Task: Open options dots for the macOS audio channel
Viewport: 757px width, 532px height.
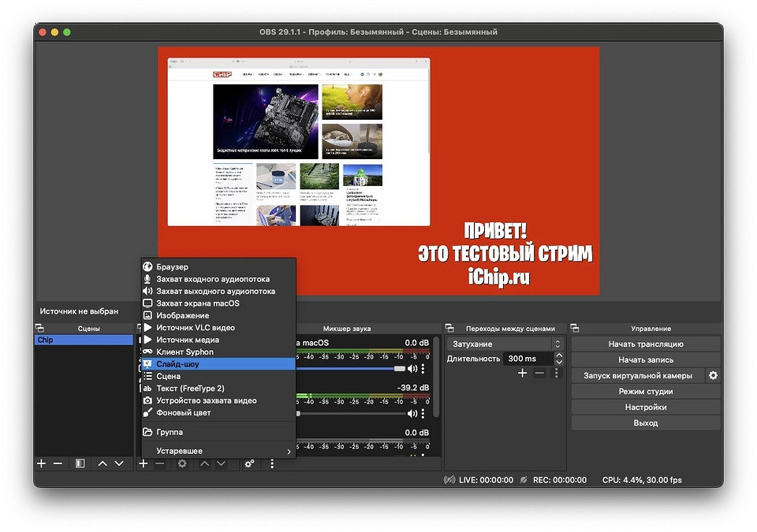Action: [423, 368]
